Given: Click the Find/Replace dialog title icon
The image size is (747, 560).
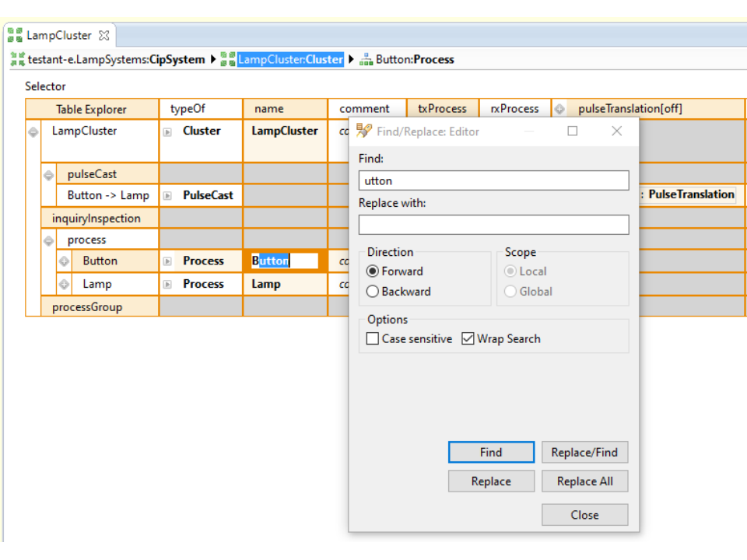Looking at the screenshot, I should pos(363,131).
